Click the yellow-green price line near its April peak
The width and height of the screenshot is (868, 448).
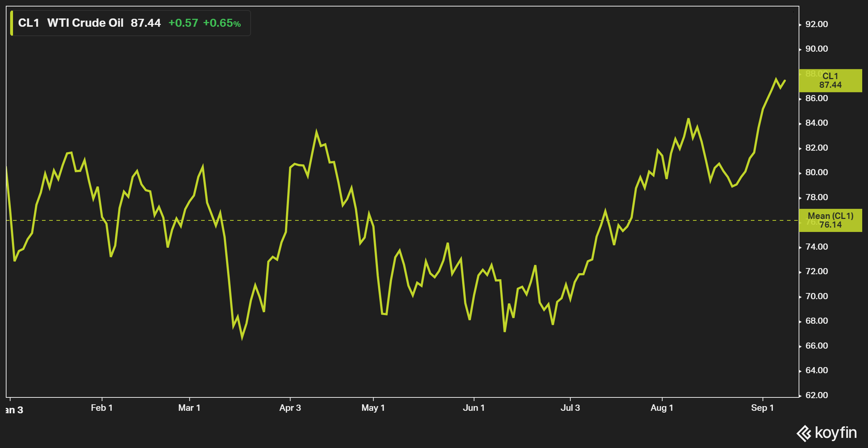(x=316, y=129)
